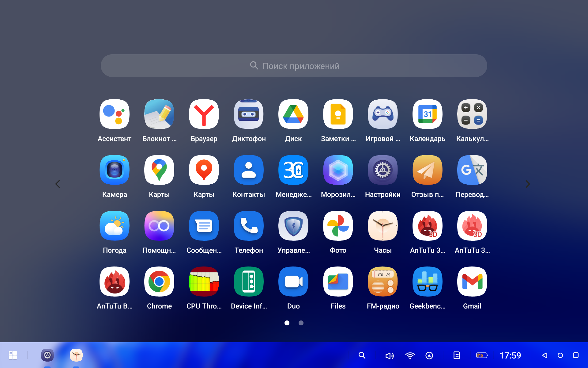Open the volume control in taskbar
This screenshot has width=588, height=368.
pos(390,356)
